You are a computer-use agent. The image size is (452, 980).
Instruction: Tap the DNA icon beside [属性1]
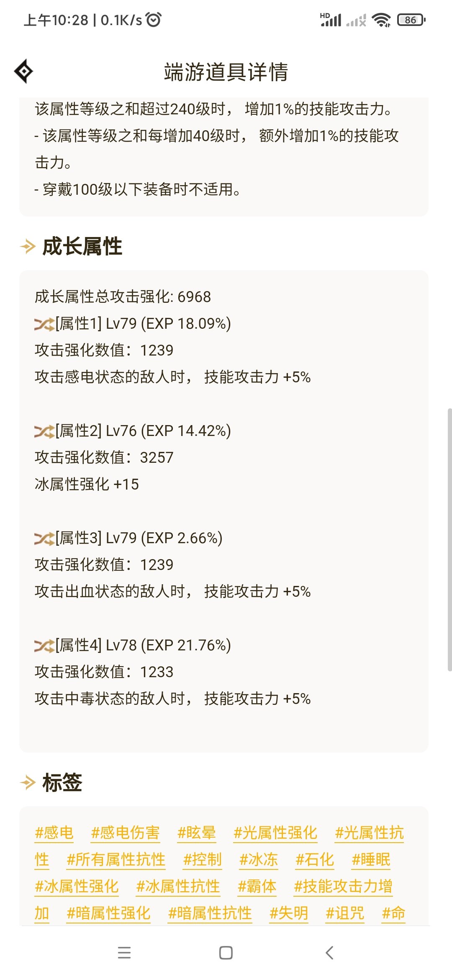[x=44, y=324]
